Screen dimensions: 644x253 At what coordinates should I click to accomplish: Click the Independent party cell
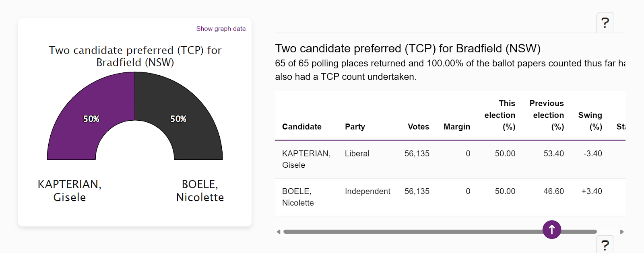tap(367, 191)
